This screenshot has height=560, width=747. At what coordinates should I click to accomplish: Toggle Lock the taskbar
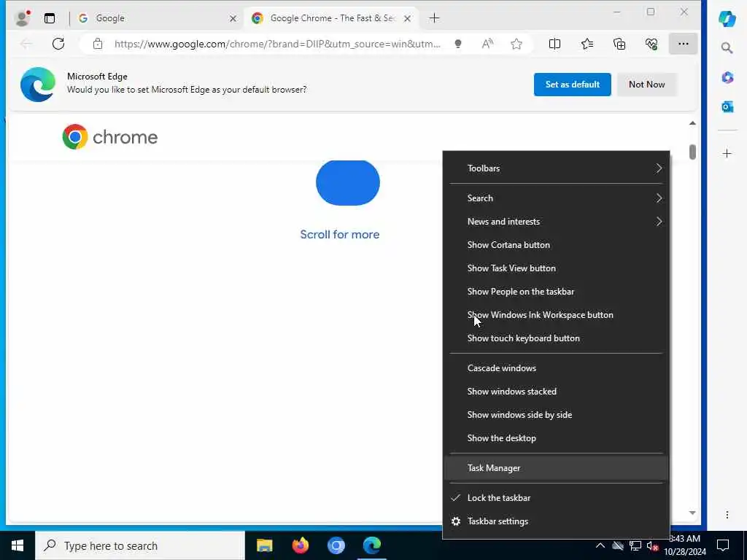point(556,497)
